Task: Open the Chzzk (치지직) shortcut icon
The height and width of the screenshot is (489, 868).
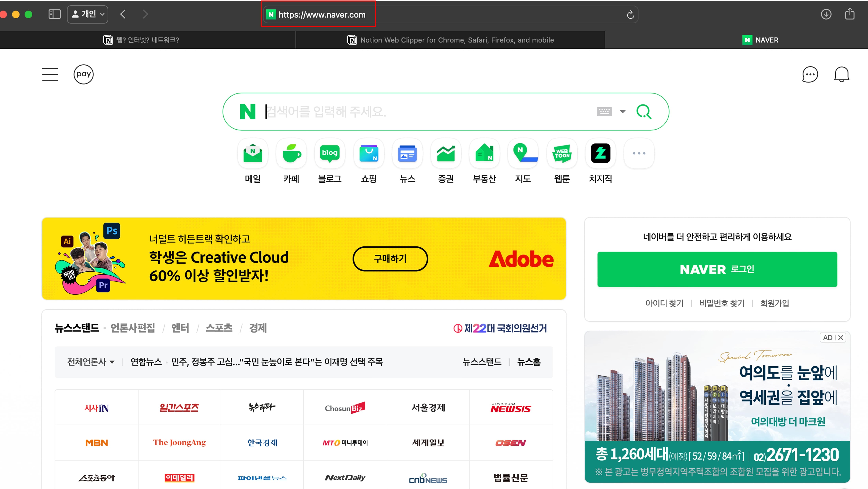Action: (x=600, y=153)
